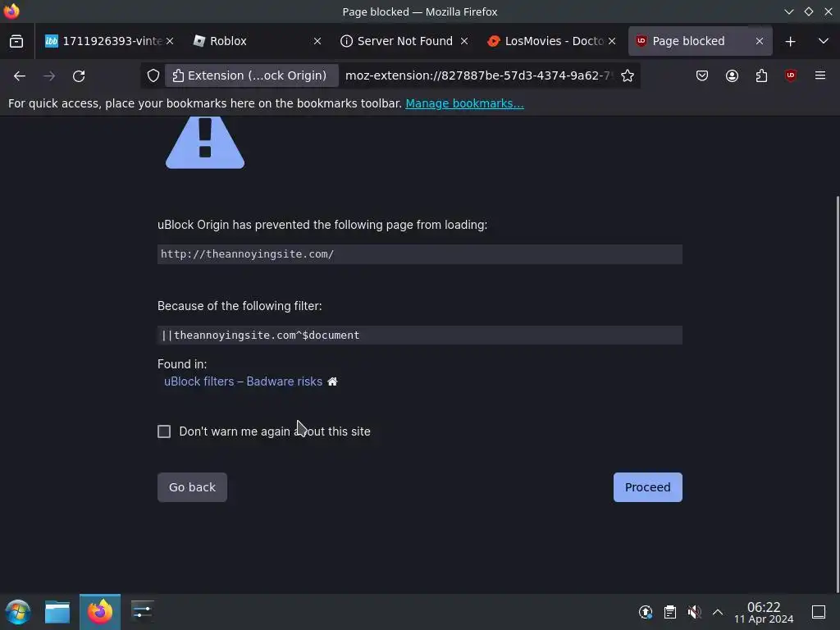This screenshot has height=630, width=840.
Task: Open the Manage bookmarks link
Action: coord(464,103)
